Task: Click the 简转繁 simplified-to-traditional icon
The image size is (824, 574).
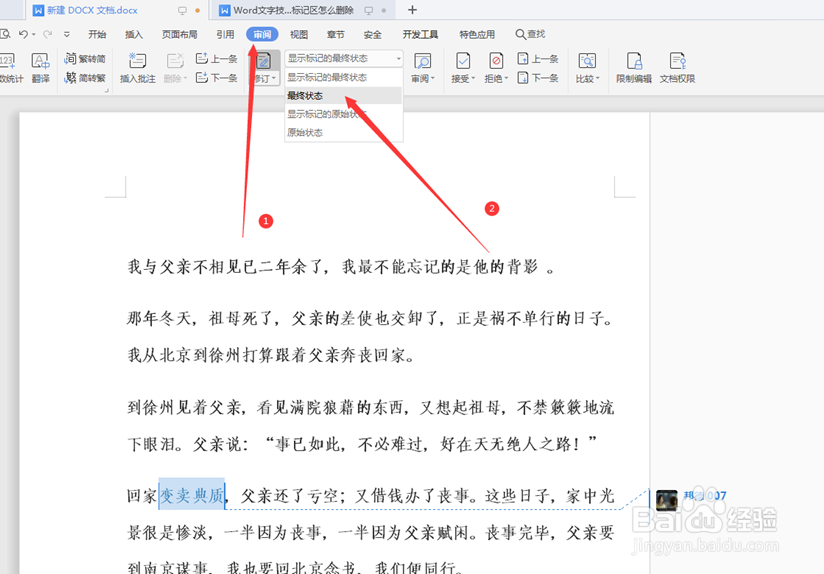Action: (70, 78)
